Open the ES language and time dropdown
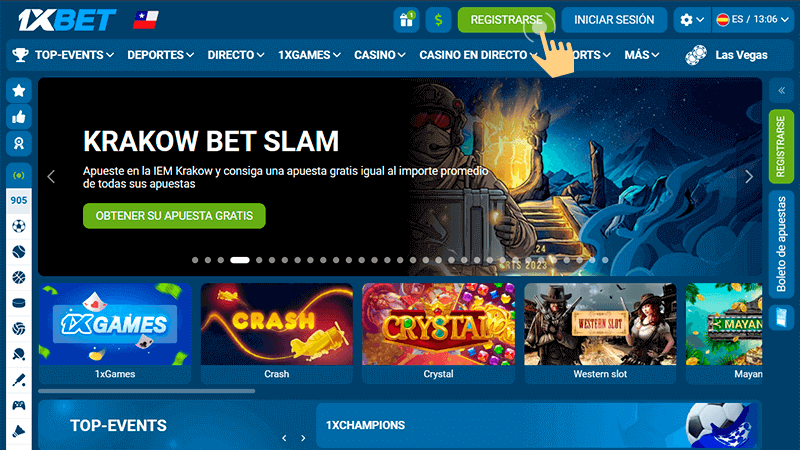Viewport: 800px width, 450px height. coord(753,20)
